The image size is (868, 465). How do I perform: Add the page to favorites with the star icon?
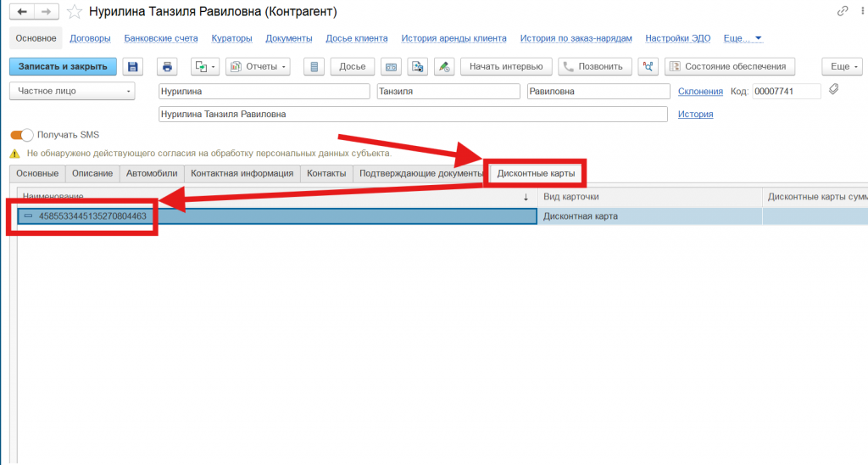[75, 12]
